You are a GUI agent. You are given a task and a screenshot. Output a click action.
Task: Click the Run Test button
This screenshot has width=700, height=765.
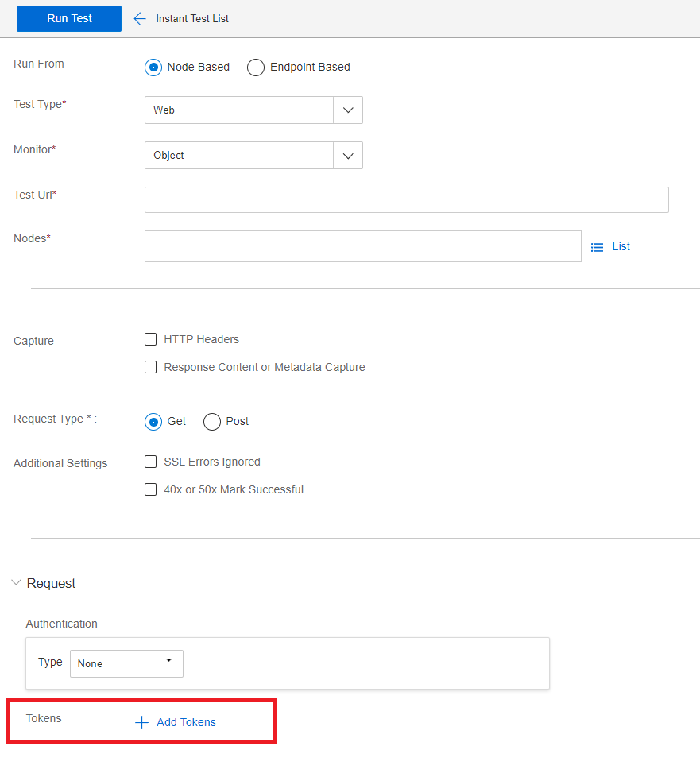click(69, 18)
